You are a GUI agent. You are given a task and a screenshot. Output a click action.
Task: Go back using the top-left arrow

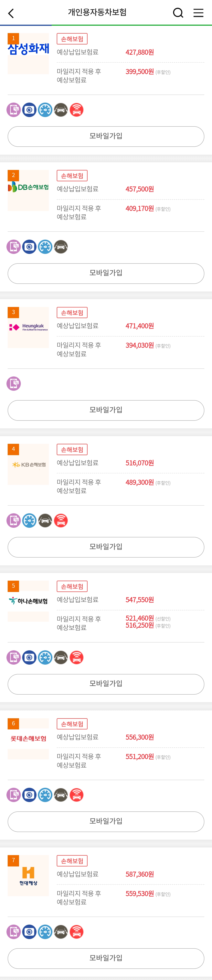click(x=11, y=13)
